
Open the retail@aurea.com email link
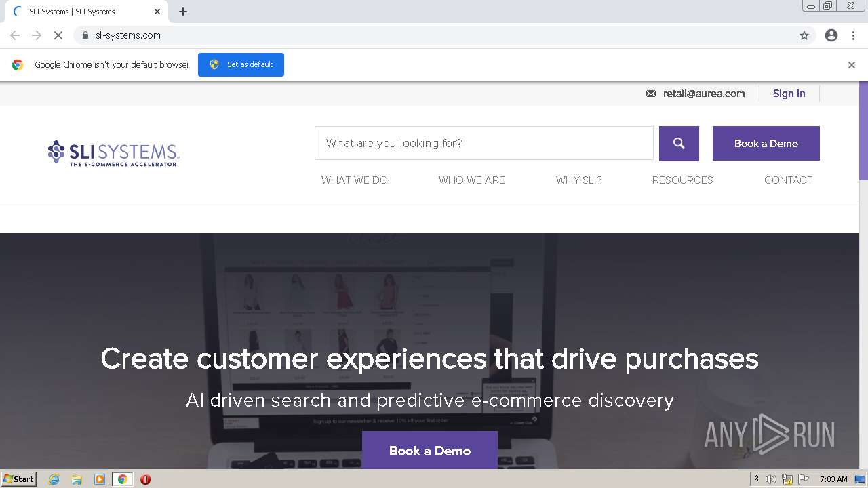[704, 94]
